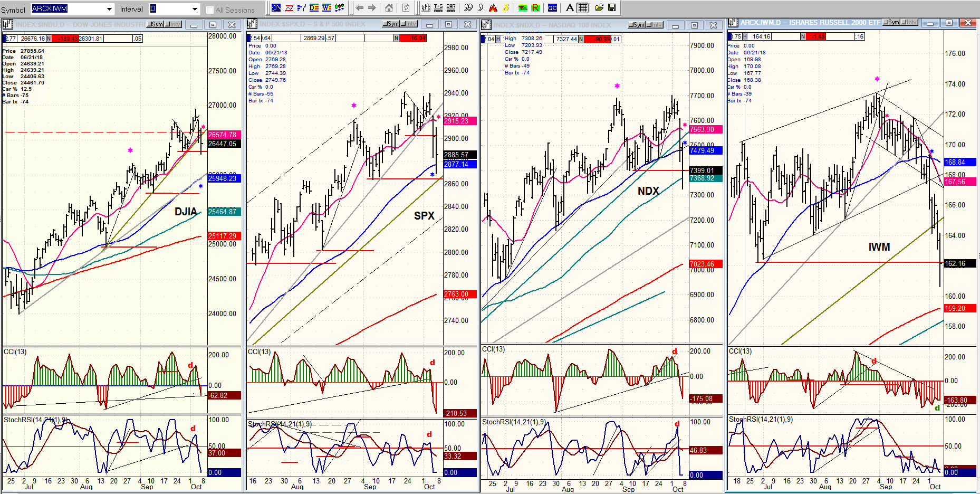
Task: Click the double-quote '99' toolbar icon
Action: (x=468, y=8)
